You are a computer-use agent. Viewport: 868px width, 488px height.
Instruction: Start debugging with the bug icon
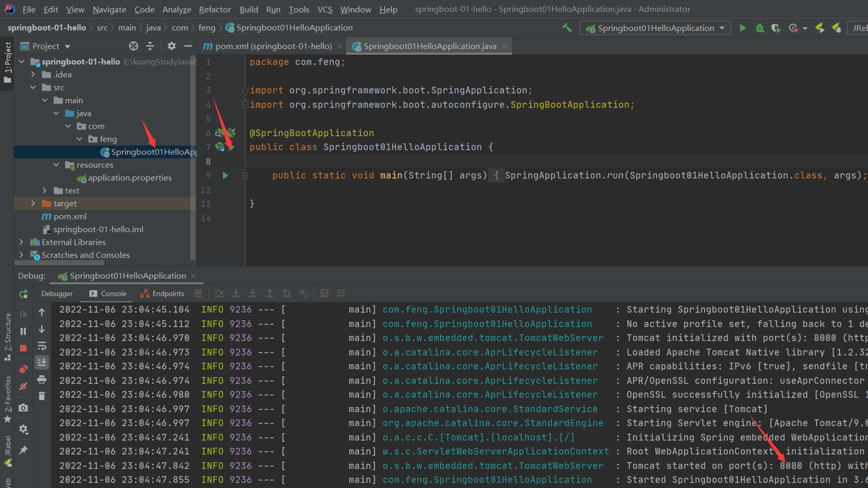760,28
